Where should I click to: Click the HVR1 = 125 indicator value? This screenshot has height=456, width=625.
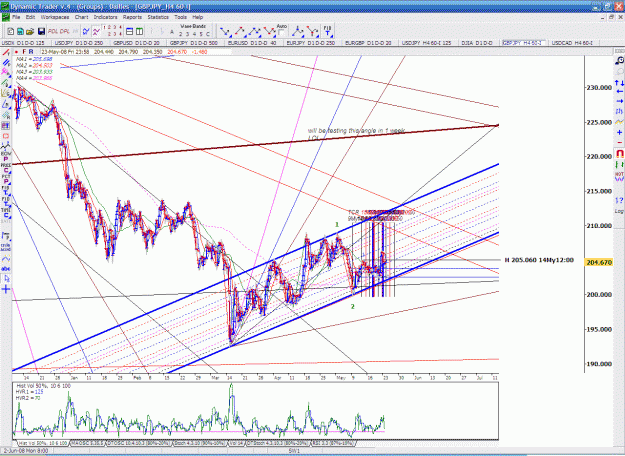(29, 392)
